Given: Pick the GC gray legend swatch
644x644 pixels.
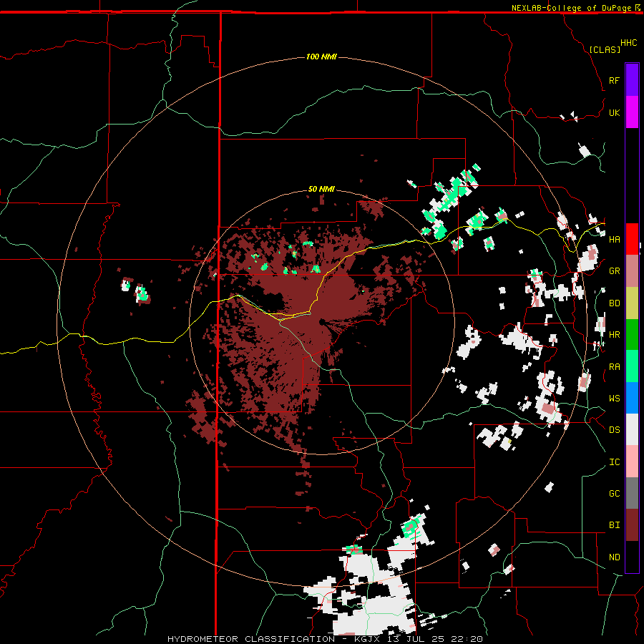Looking at the screenshot, I should pyautogui.click(x=632, y=493).
